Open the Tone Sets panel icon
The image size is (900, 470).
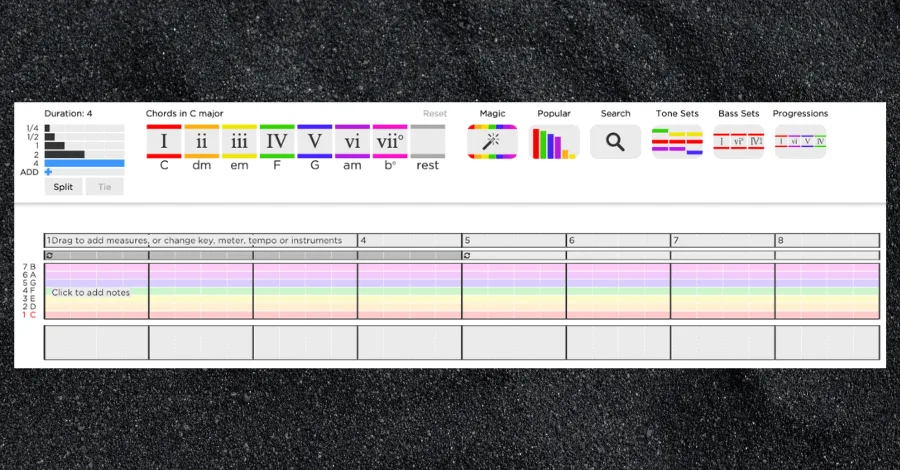tap(677, 142)
